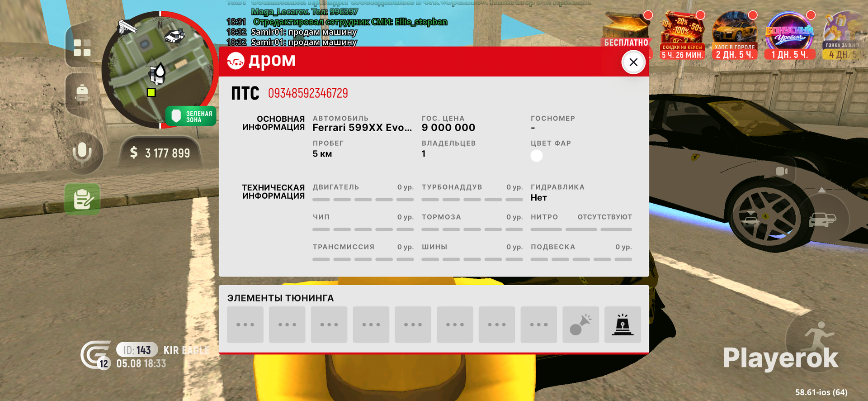This screenshot has width=868, height=401.
Task: Select the siren tuning element
Action: tap(623, 325)
